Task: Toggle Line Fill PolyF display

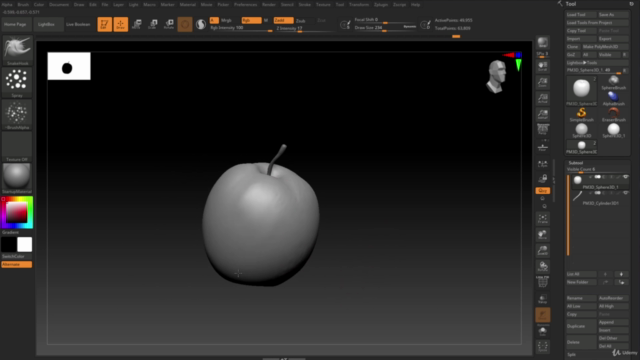Action: click(542, 282)
